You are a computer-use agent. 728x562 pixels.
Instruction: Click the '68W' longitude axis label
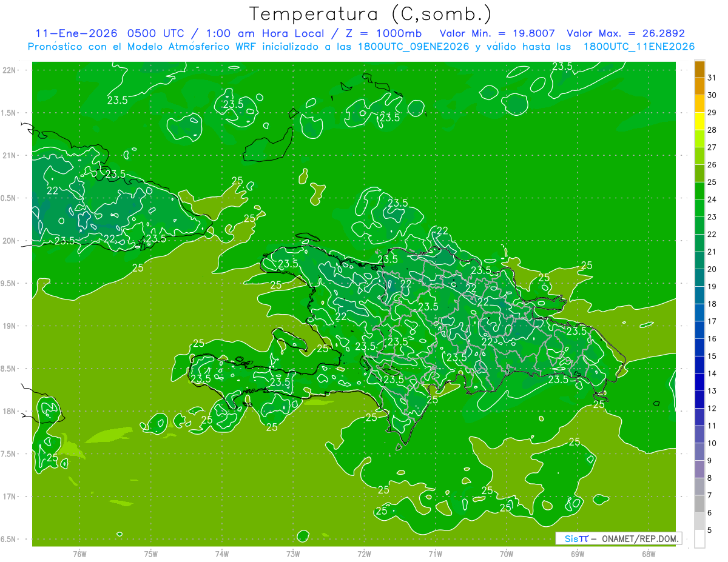click(x=649, y=554)
